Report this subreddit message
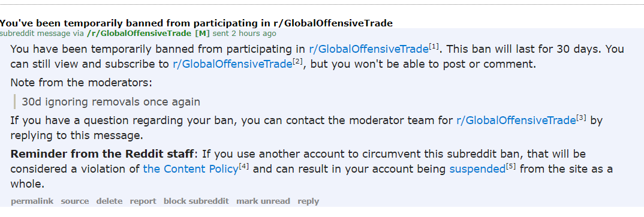 [143, 201]
